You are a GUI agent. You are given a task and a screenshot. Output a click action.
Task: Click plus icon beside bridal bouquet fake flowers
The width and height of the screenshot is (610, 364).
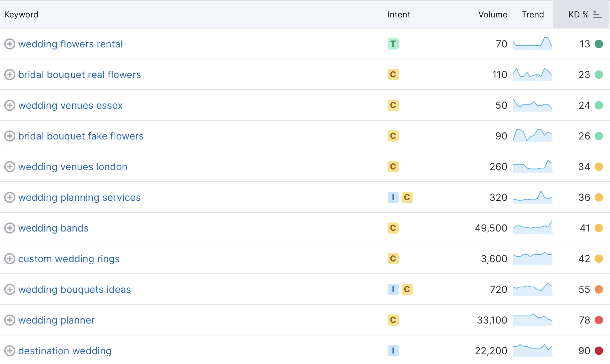(x=9, y=136)
